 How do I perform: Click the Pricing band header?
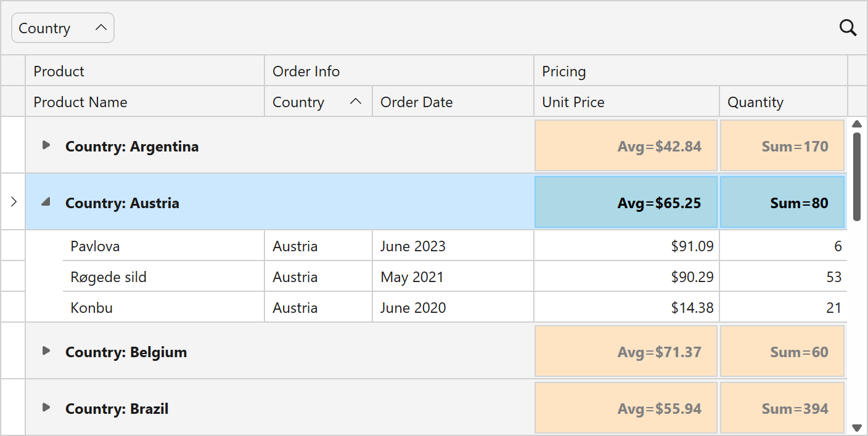[690, 71]
